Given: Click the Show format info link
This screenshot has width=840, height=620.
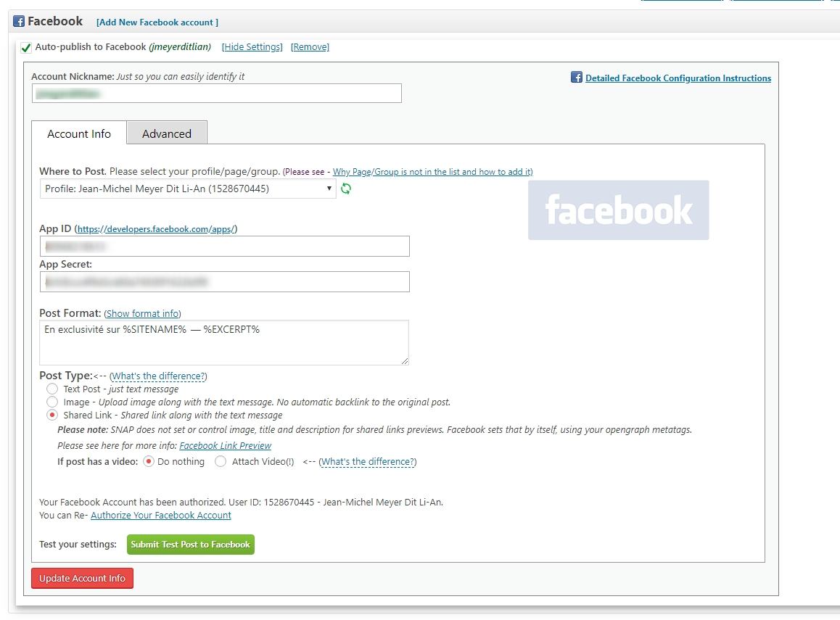Looking at the screenshot, I should (142, 314).
